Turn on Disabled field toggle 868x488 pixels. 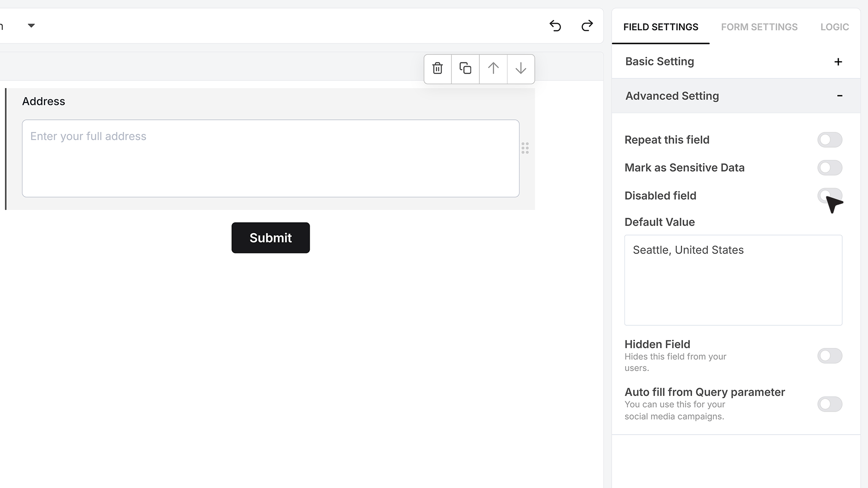click(x=830, y=196)
